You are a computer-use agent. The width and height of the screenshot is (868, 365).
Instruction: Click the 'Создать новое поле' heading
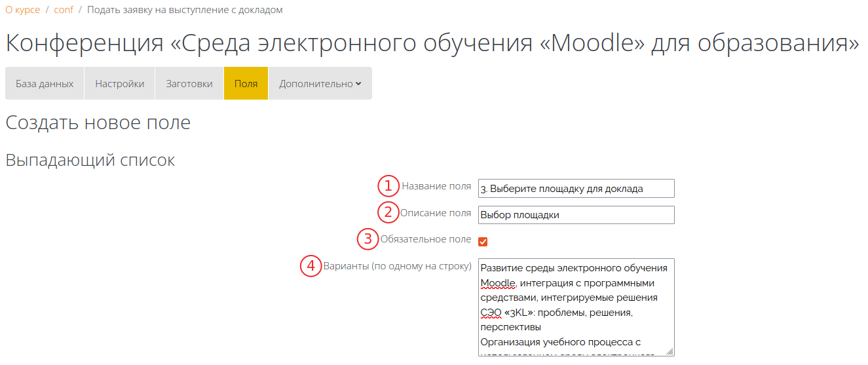tap(98, 123)
